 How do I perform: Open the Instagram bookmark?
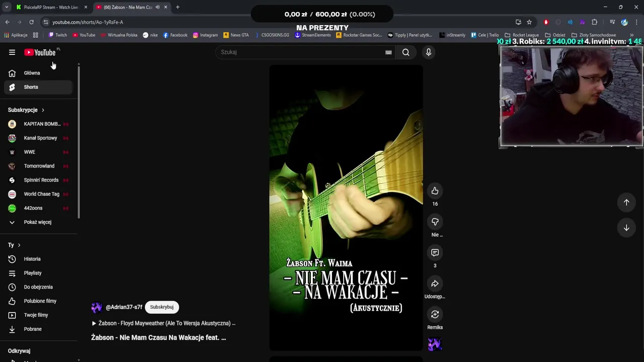tap(205, 35)
